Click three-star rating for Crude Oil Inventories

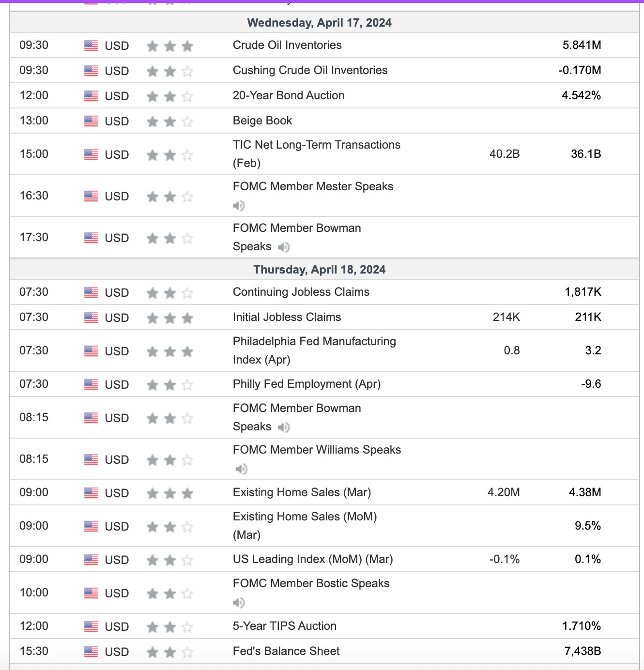click(x=170, y=46)
